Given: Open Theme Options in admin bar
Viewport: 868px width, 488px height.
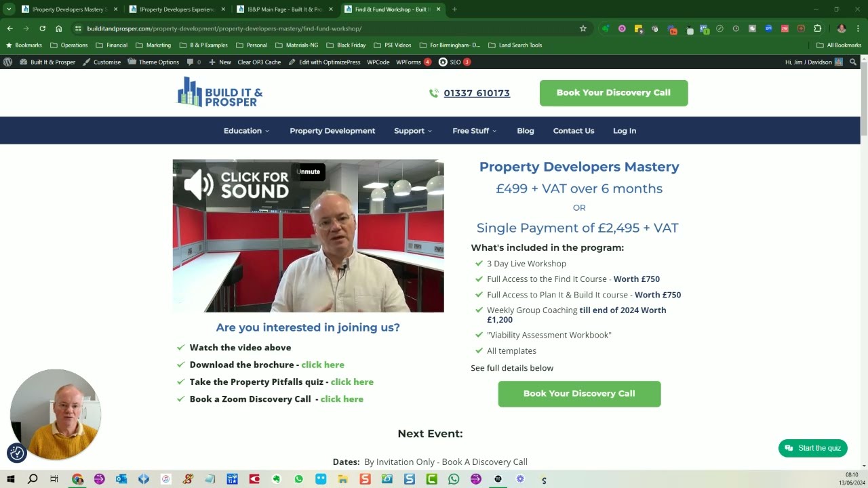Looking at the screenshot, I should coord(153,62).
